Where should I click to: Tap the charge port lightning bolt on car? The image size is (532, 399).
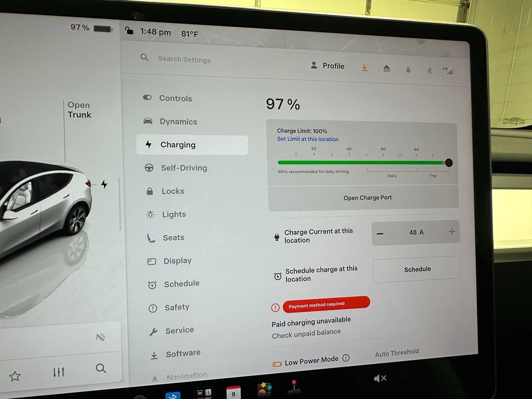coord(104,184)
